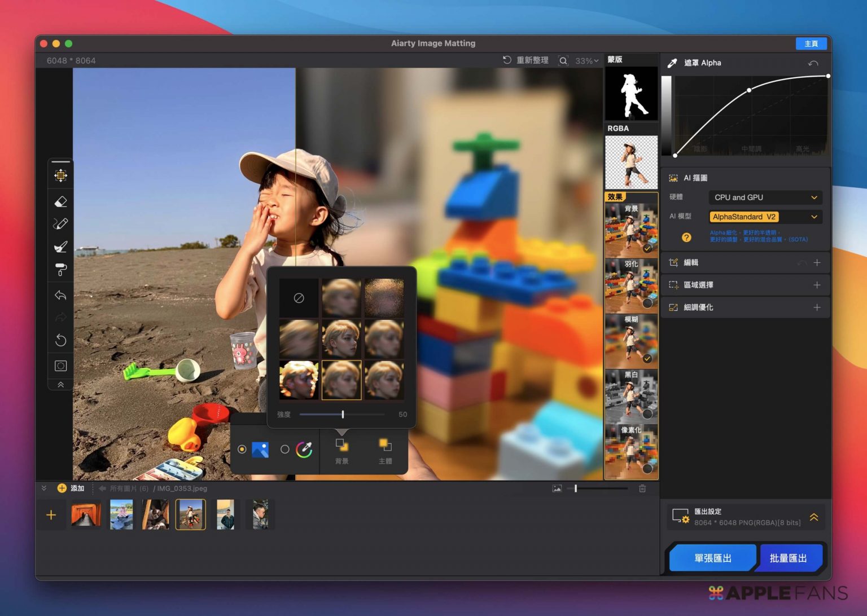Expand the 區域選擇 section
The image size is (867, 616).
(x=816, y=285)
